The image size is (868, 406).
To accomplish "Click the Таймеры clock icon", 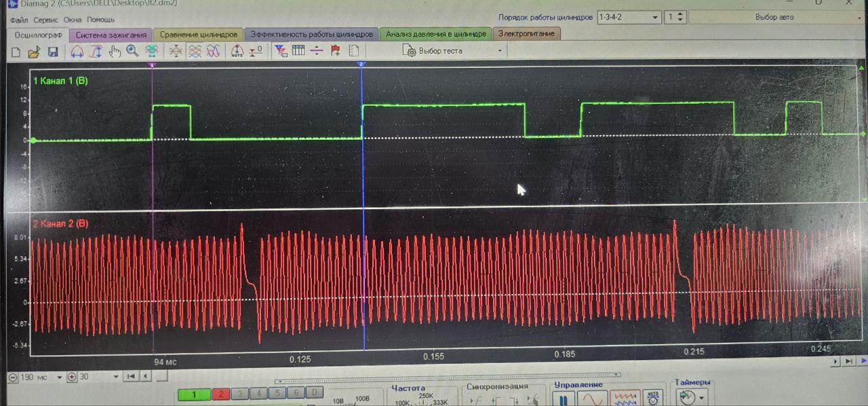I will point(686,397).
